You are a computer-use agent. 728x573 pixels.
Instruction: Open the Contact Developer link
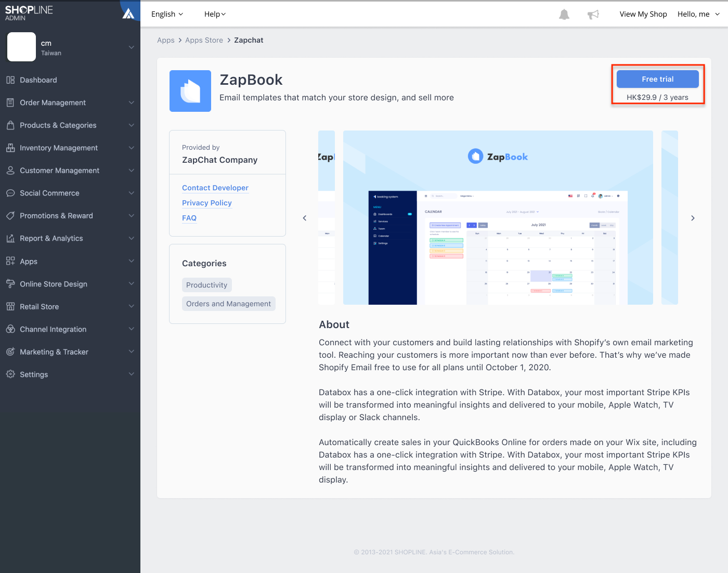[x=215, y=188]
